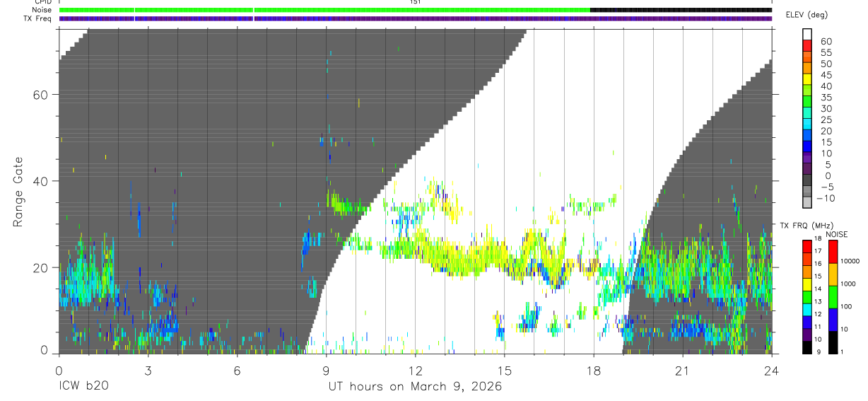
Task: Select the "ELEV (deg)" legend title
Action: click(807, 16)
